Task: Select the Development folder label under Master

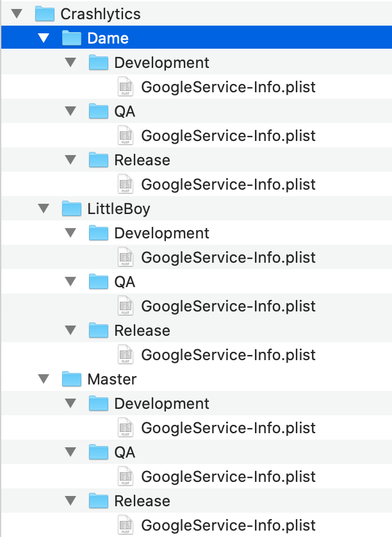Action: (x=161, y=403)
